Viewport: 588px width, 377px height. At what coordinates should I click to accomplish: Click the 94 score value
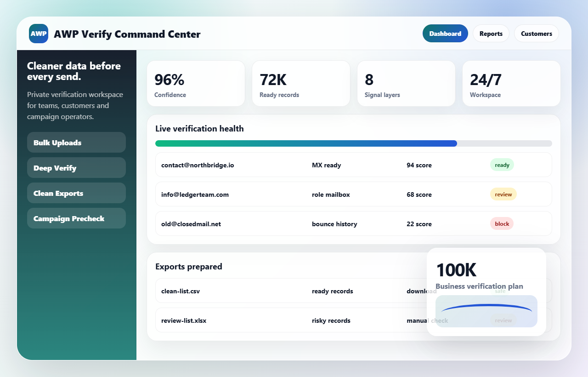pyautogui.click(x=419, y=165)
